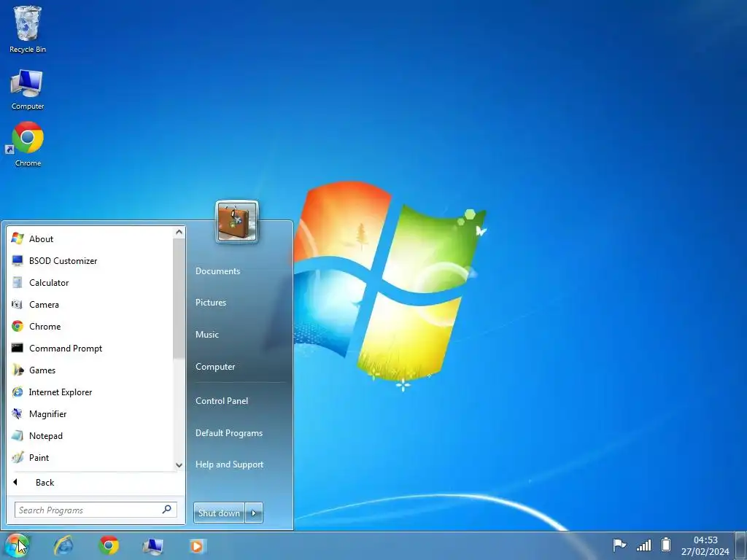Open Computer from the taskbar

[x=153, y=546]
